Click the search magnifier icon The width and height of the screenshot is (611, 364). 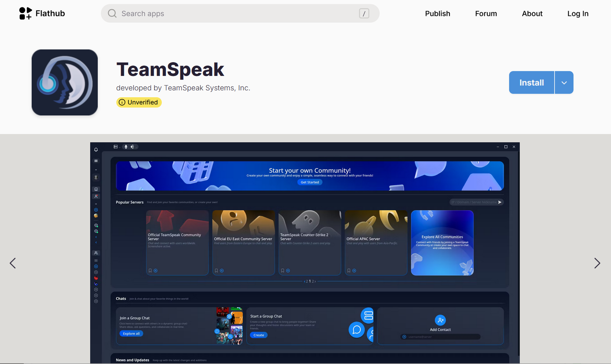coord(112,14)
